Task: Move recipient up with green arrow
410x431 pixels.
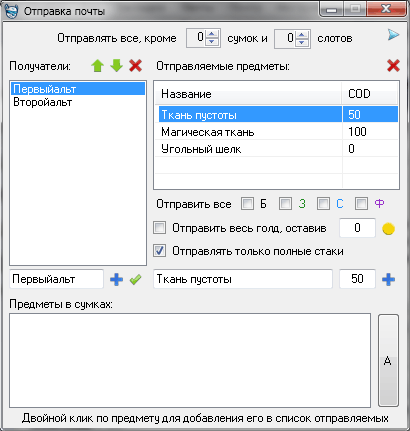Action: (97, 66)
